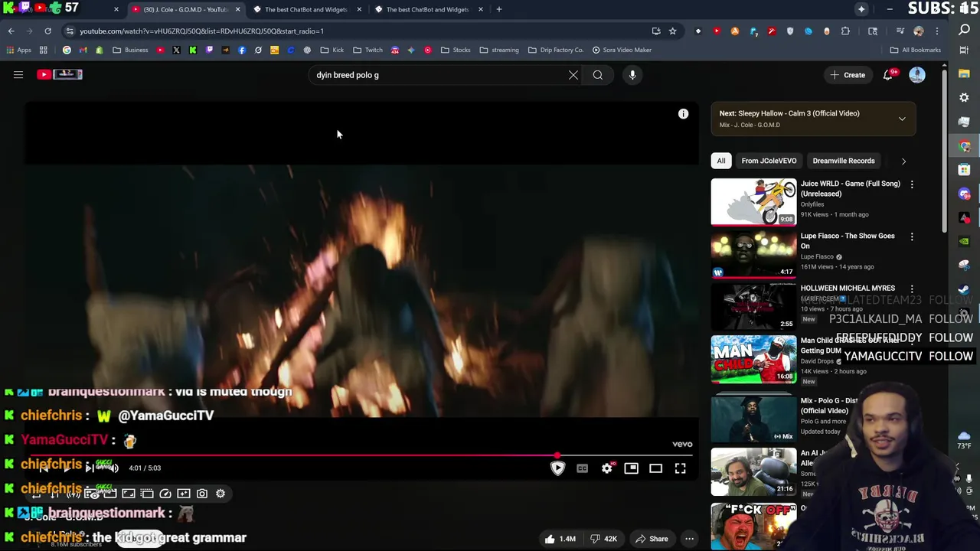Take screenshot with camera icon in extension toolbar

click(x=202, y=494)
